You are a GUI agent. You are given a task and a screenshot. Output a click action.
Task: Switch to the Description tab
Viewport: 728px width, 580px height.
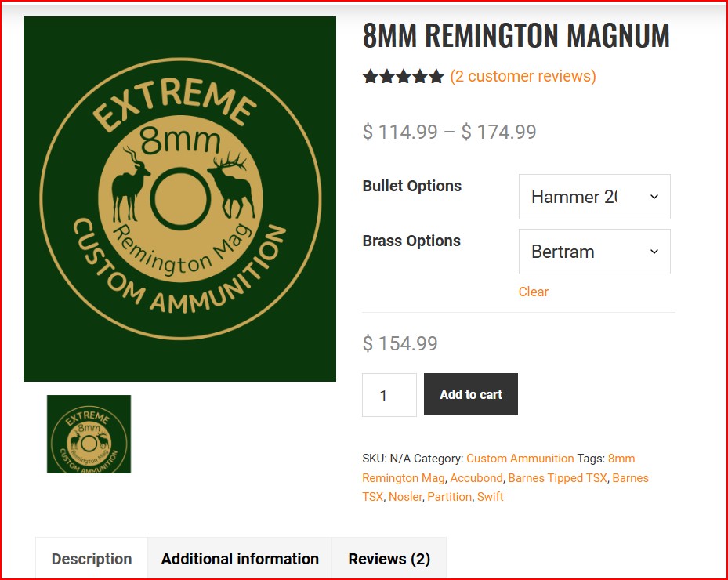[x=92, y=559]
